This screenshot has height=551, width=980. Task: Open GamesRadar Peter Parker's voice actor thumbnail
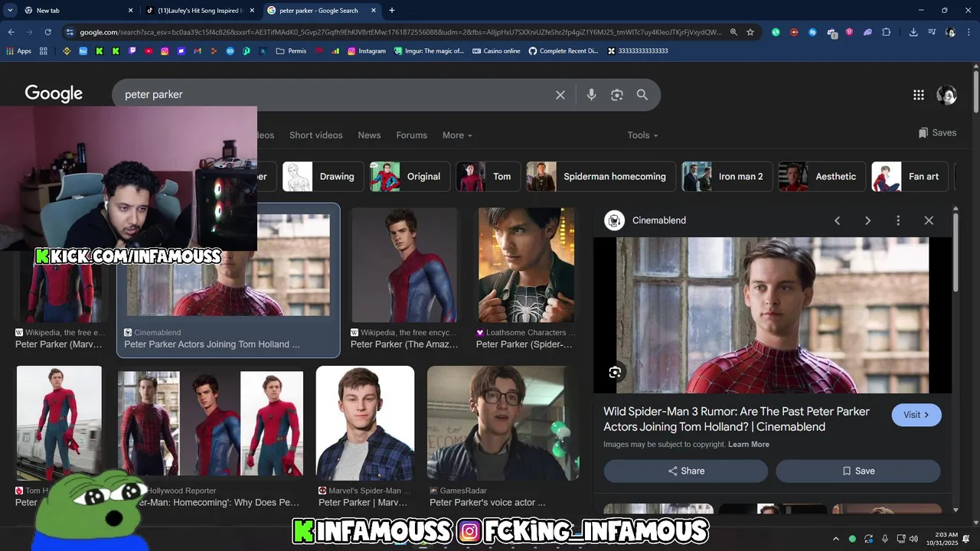coord(503,423)
